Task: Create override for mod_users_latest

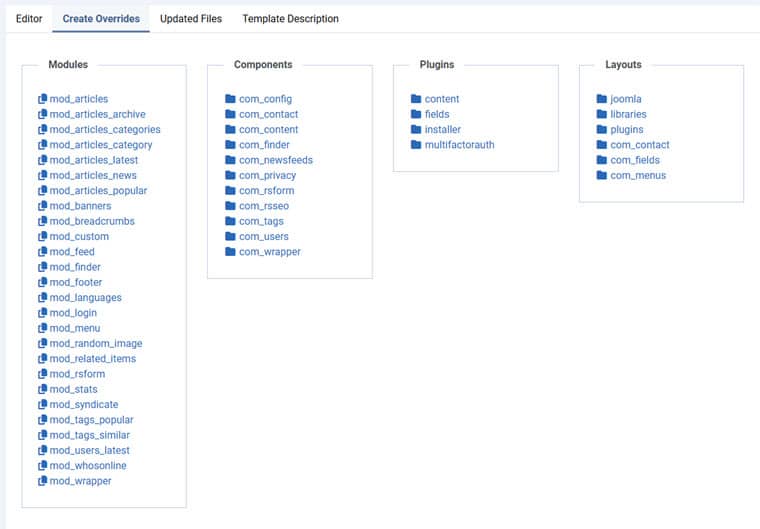Action: coord(90,450)
